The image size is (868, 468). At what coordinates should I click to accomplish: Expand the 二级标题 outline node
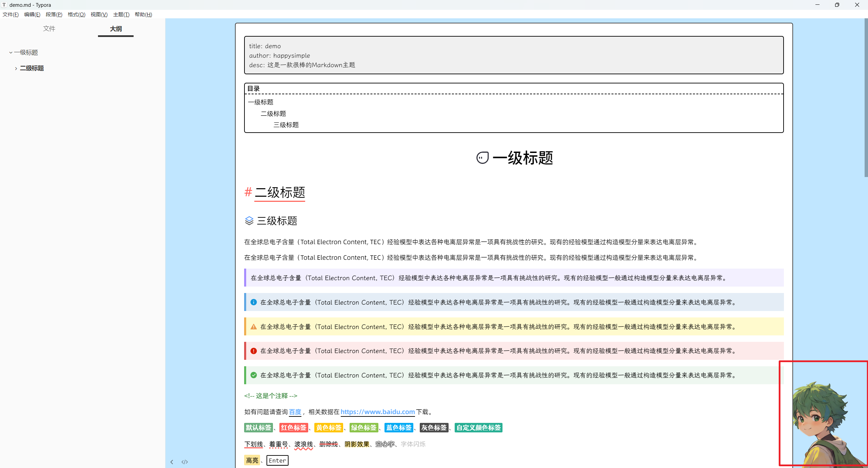(16, 69)
